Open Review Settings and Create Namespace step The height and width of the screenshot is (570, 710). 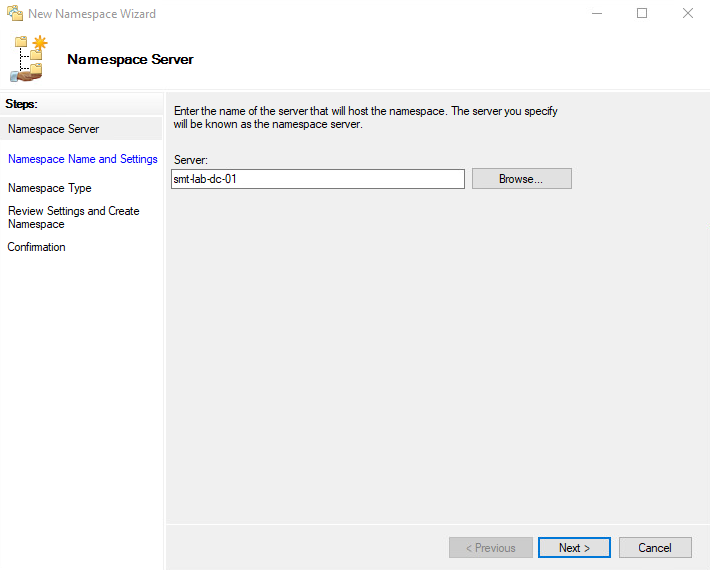click(74, 217)
